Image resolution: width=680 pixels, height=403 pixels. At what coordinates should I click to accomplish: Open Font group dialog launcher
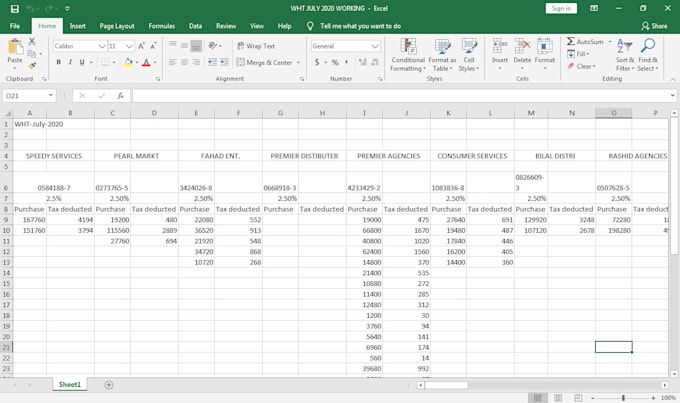158,79
